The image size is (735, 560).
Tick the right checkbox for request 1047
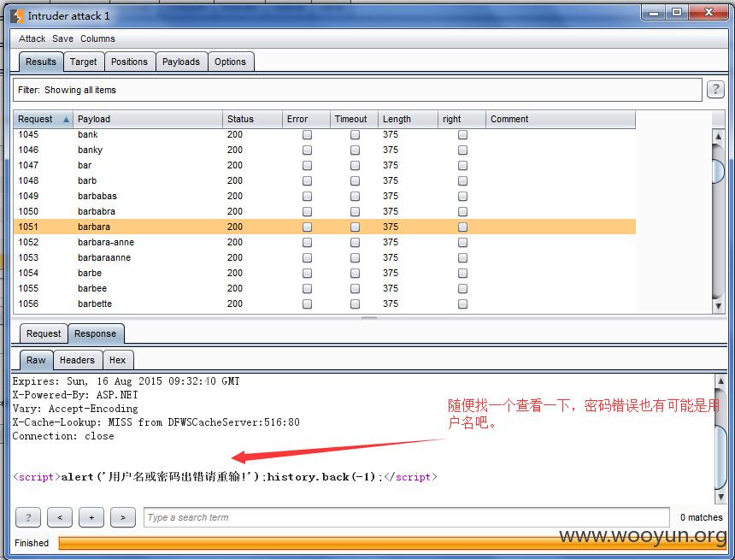462,166
